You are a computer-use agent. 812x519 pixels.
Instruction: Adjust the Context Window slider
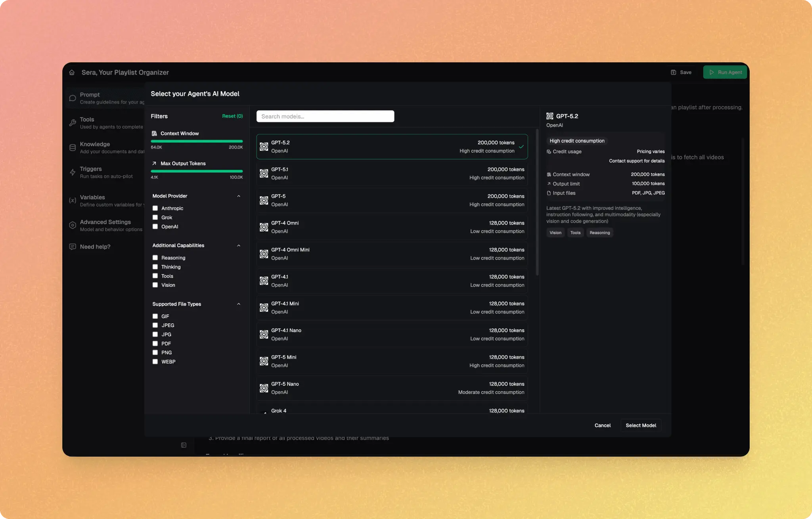click(197, 141)
